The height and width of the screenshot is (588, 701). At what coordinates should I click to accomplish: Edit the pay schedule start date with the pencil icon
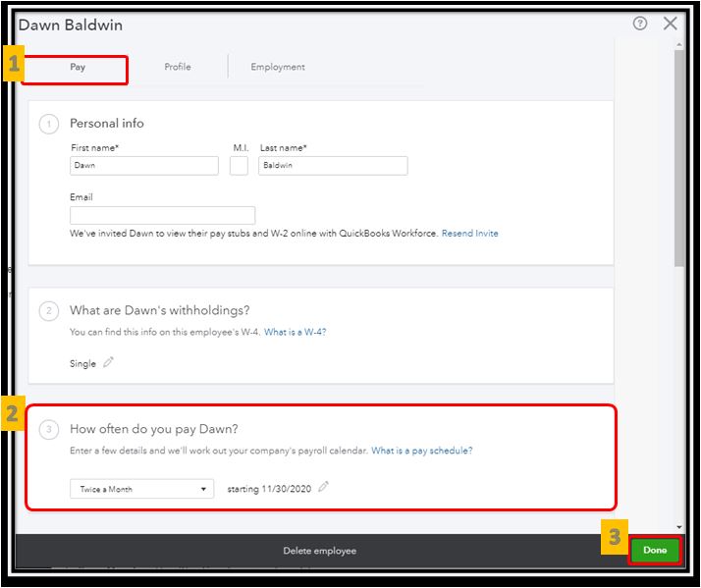coord(323,487)
